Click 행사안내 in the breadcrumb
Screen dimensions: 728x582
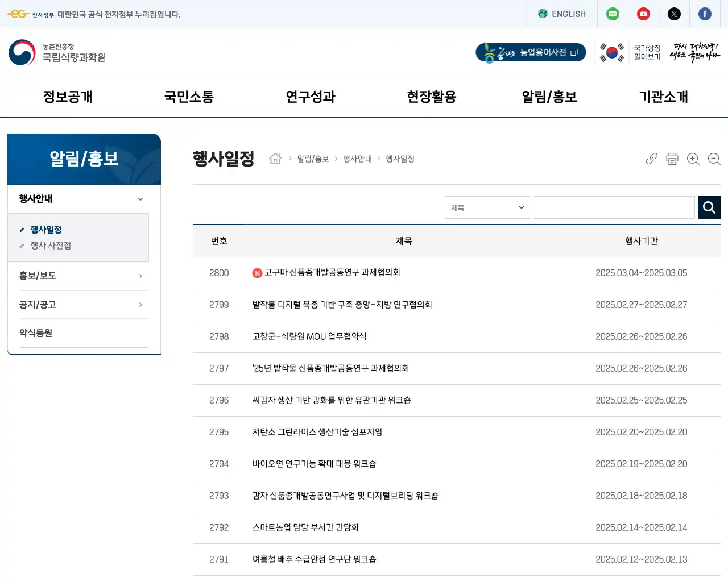[x=357, y=159]
